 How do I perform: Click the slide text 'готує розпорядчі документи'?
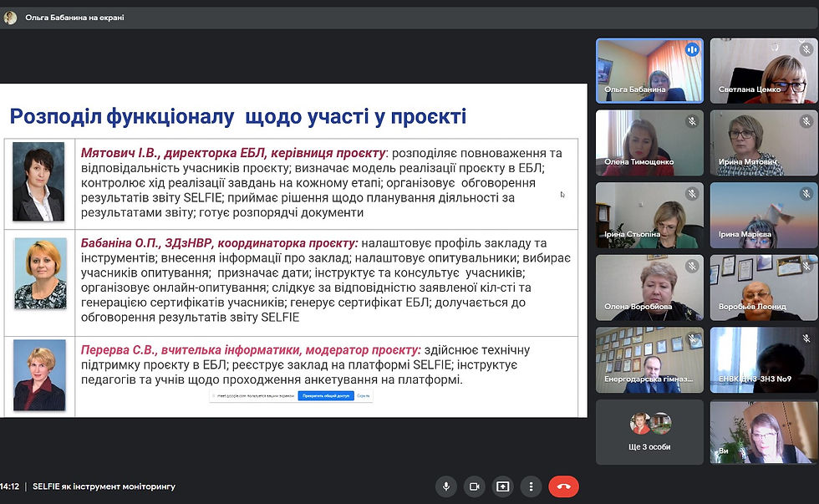pos(281,213)
